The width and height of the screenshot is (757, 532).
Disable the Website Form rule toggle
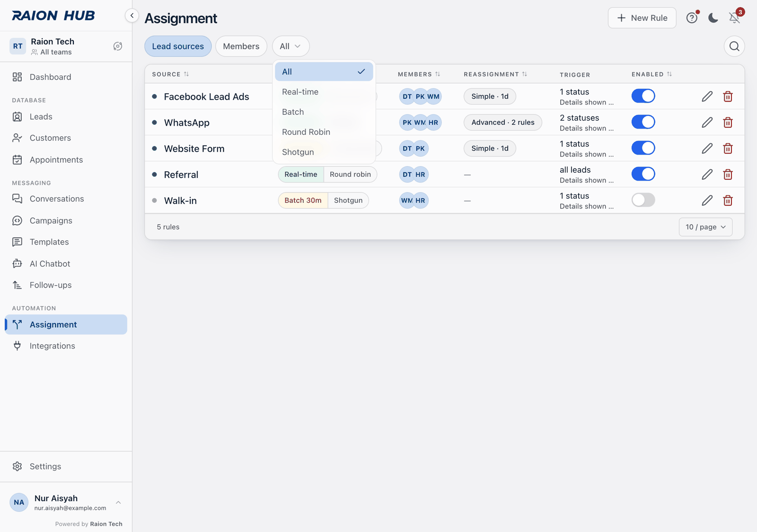(x=643, y=148)
